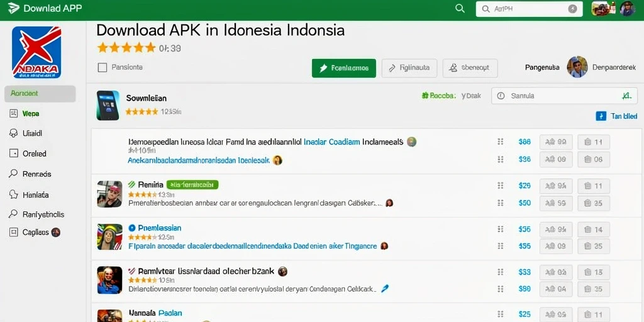Click the $26 price
The height and width of the screenshot is (322, 644).
pos(525,186)
